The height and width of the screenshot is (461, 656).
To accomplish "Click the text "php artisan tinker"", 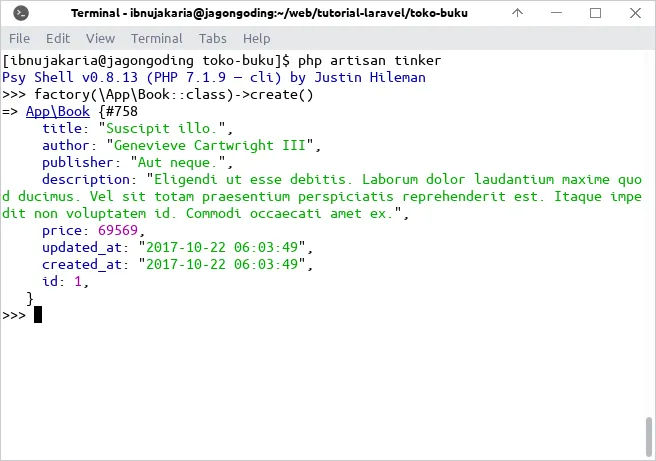I will tap(369, 61).
